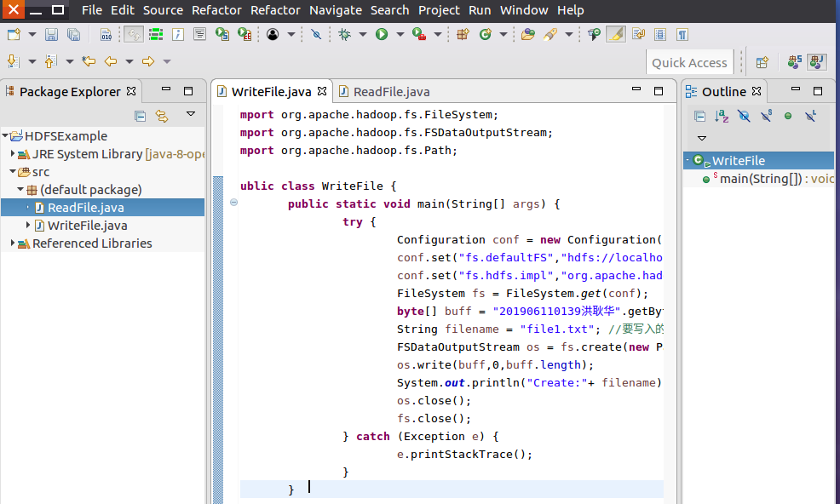Open the Back history dropdown arrow
840x504 pixels.
(x=129, y=61)
